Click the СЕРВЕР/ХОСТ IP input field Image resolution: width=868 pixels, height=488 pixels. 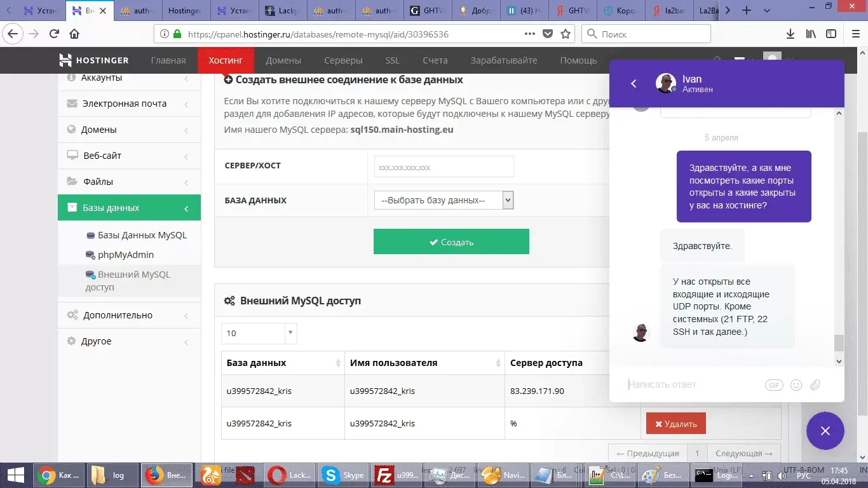click(444, 166)
